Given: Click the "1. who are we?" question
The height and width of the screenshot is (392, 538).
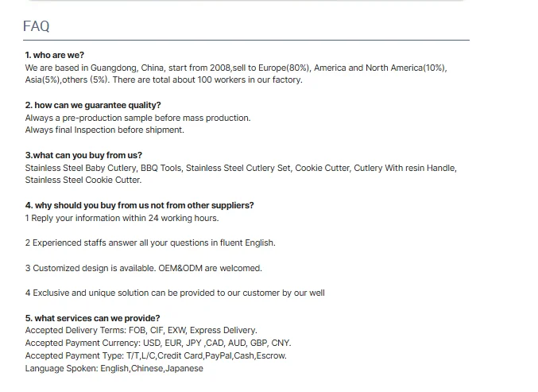Looking at the screenshot, I should 55,56.
